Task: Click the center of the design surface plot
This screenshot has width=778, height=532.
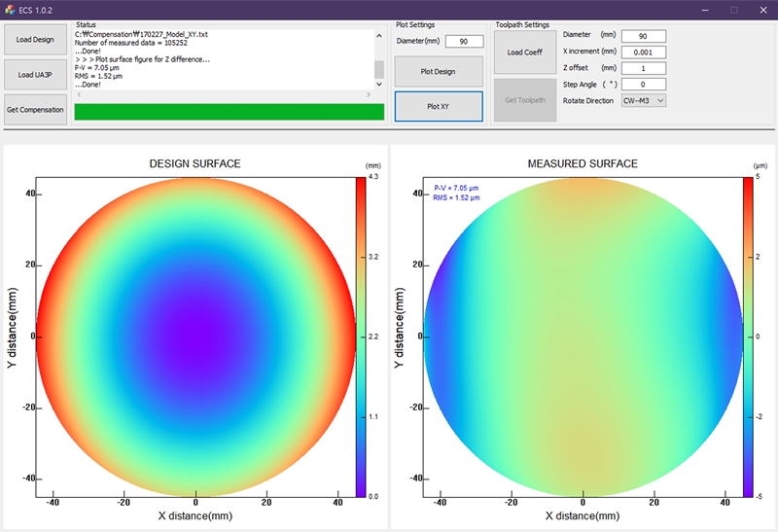Action: click(x=196, y=337)
